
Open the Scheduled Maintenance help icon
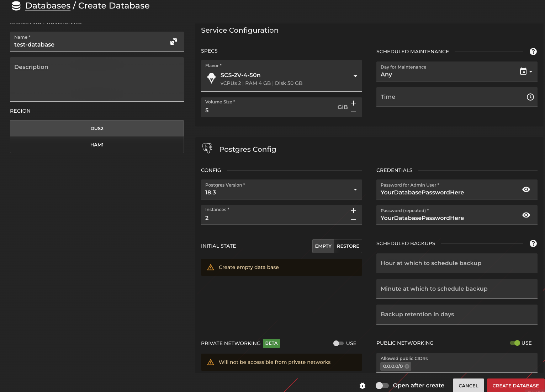[533, 51]
